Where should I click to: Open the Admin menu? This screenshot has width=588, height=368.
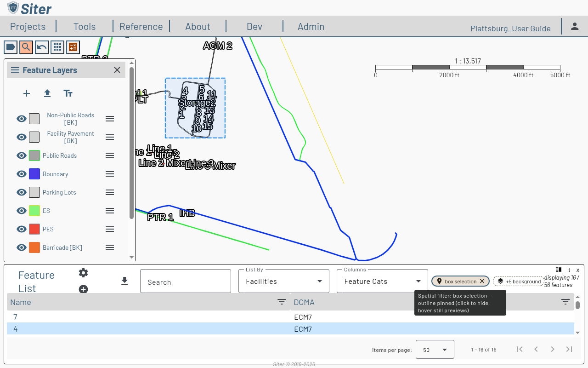coord(311,26)
